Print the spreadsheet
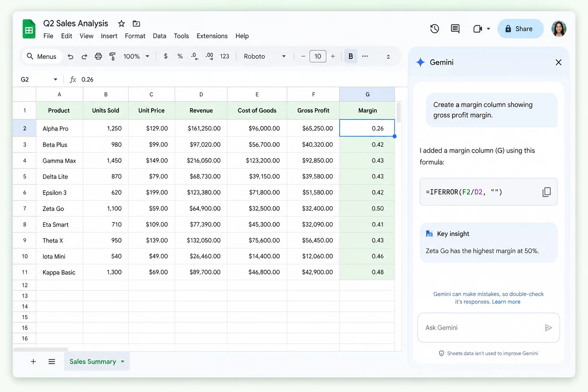588x392 pixels. pos(98,56)
